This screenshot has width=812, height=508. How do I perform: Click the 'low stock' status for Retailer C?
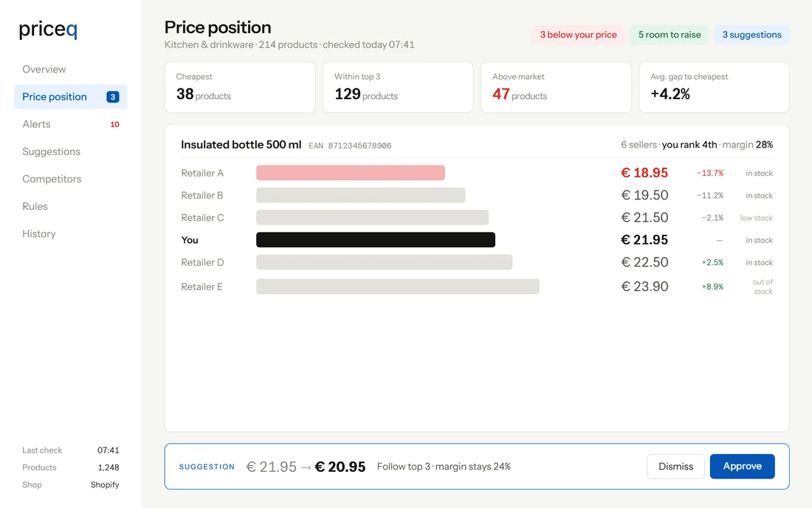click(756, 218)
